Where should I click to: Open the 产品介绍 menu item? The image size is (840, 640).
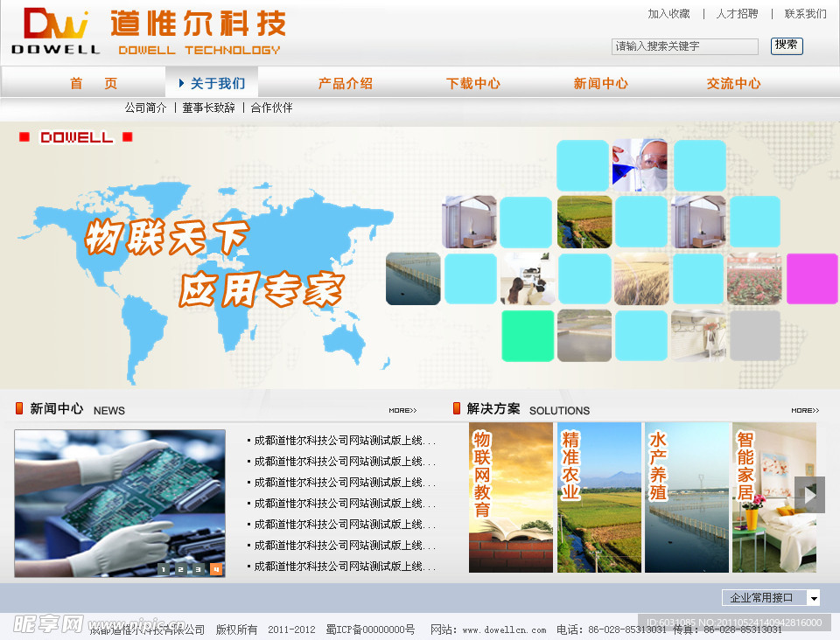(346, 83)
